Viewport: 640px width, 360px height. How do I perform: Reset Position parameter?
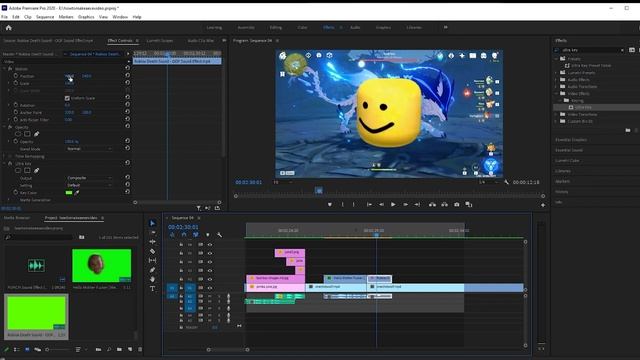(x=127, y=76)
